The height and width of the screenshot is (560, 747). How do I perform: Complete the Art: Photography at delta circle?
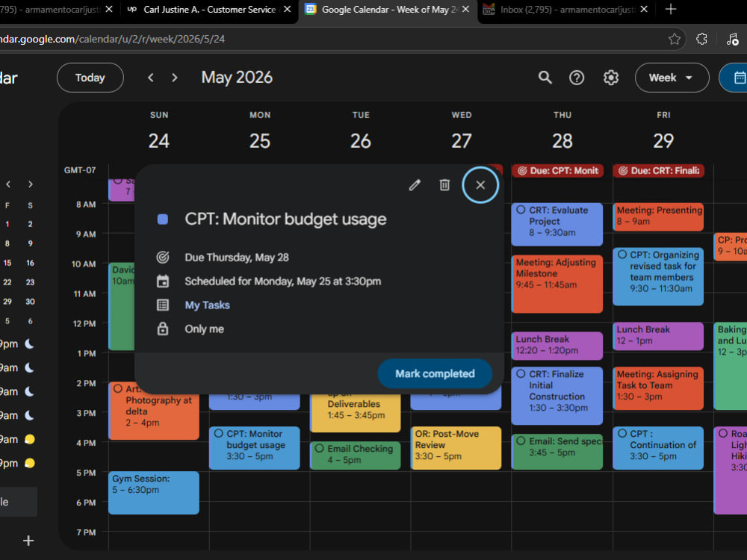pyautogui.click(x=118, y=388)
